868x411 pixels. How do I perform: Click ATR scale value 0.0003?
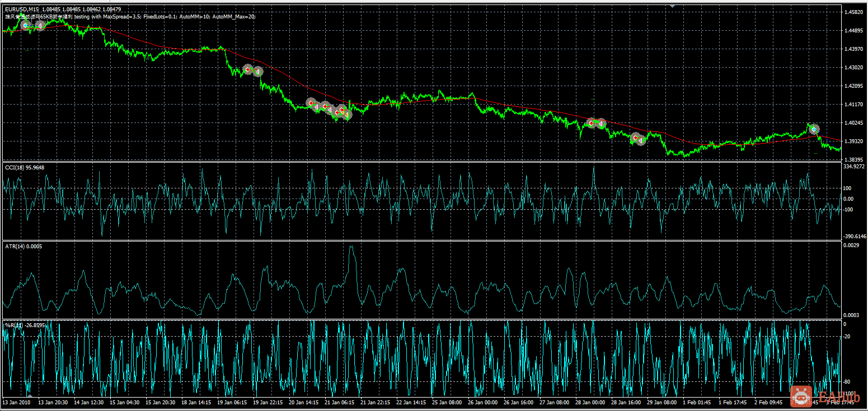click(851, 315)
